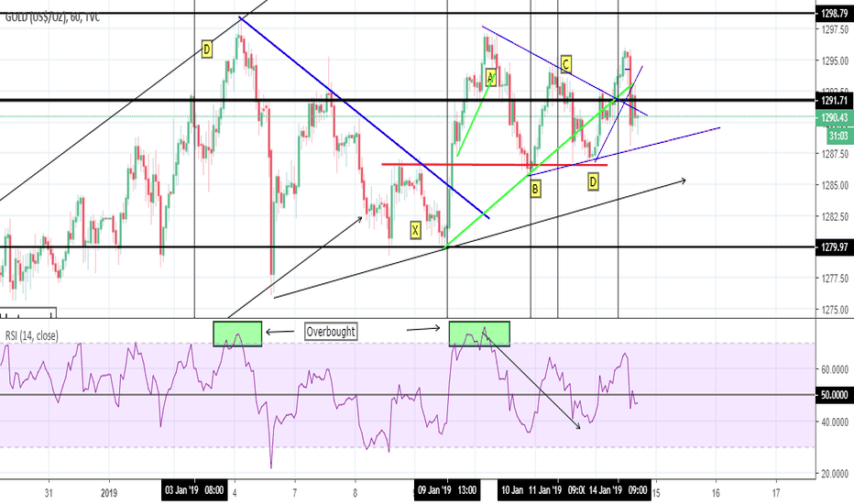Click the 20.0000 RSI scale value

coord(835,474)
